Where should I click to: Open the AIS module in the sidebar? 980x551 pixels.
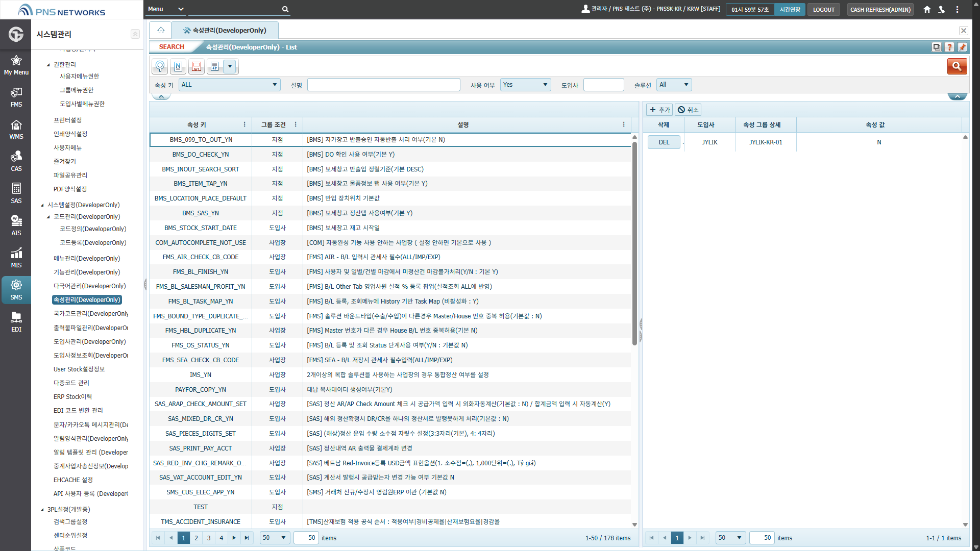(16, 226)
